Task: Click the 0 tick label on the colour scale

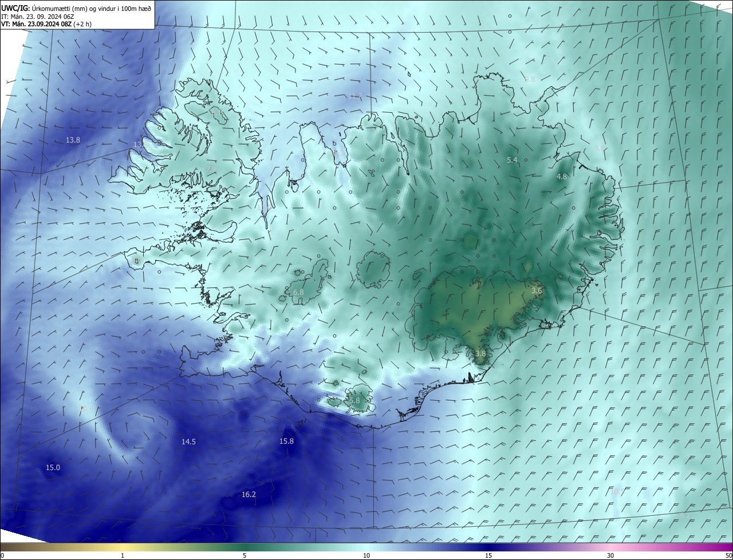Action: tap(2, 555)
